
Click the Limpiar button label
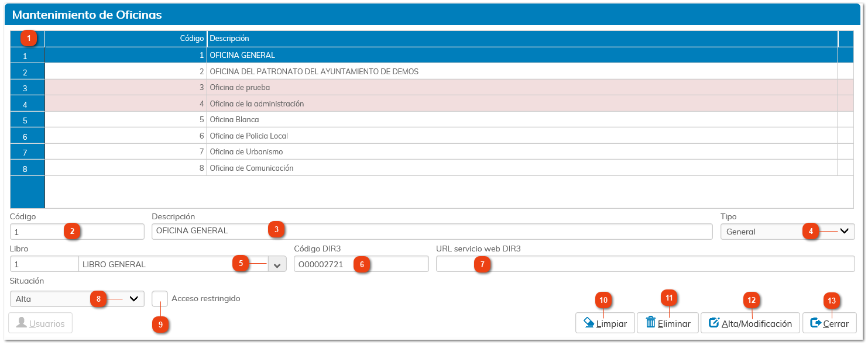(612, 323)
